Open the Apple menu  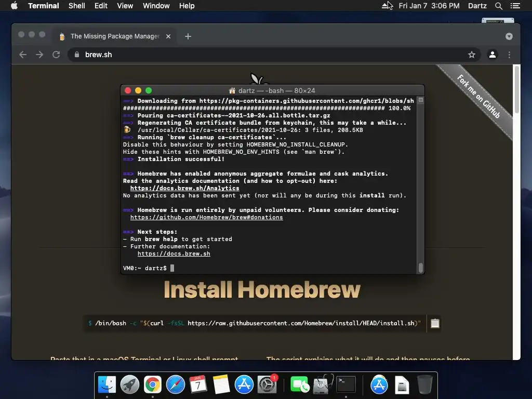pos(14,6)
